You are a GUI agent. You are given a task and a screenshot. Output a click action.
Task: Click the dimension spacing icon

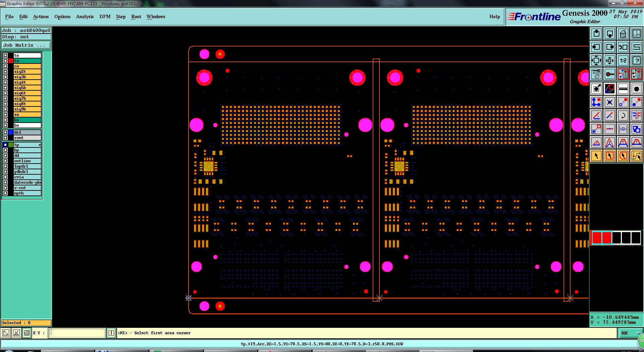(x=623, y=129)
